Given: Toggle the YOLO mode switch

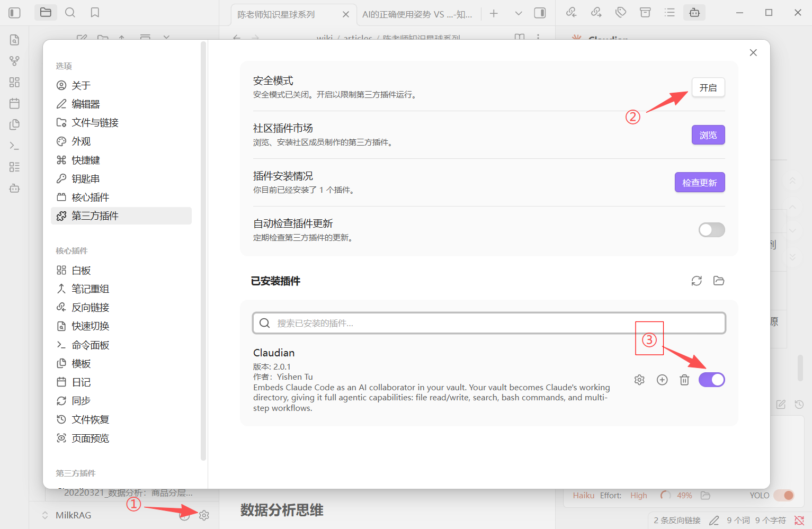Looking at the screenshot, I should click(784, 496).
